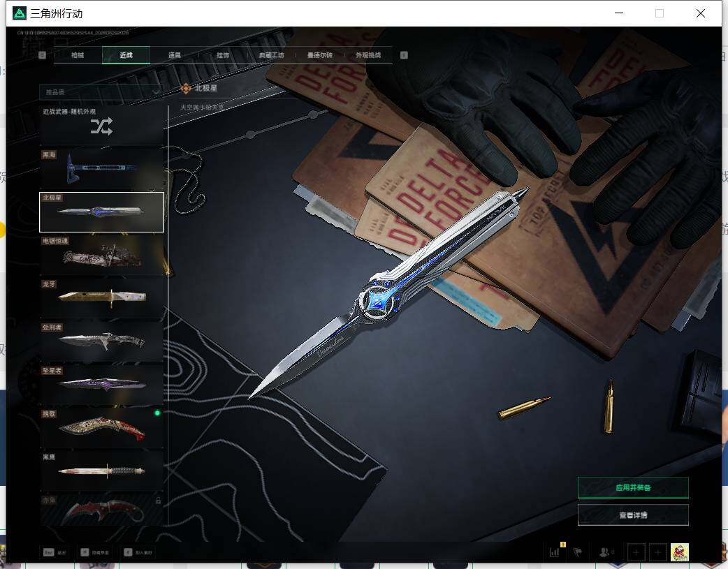
Task: Click the left arrow beside category tabs
Action: (42, 55)
